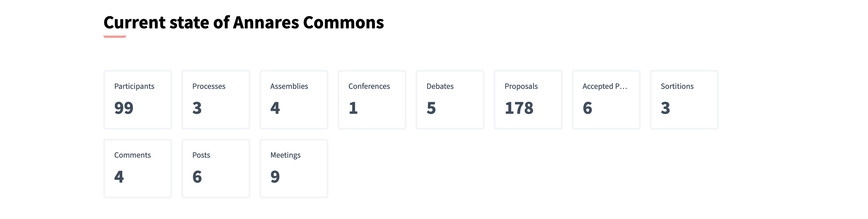Click the Posts stat card

[x=216, y=168]
